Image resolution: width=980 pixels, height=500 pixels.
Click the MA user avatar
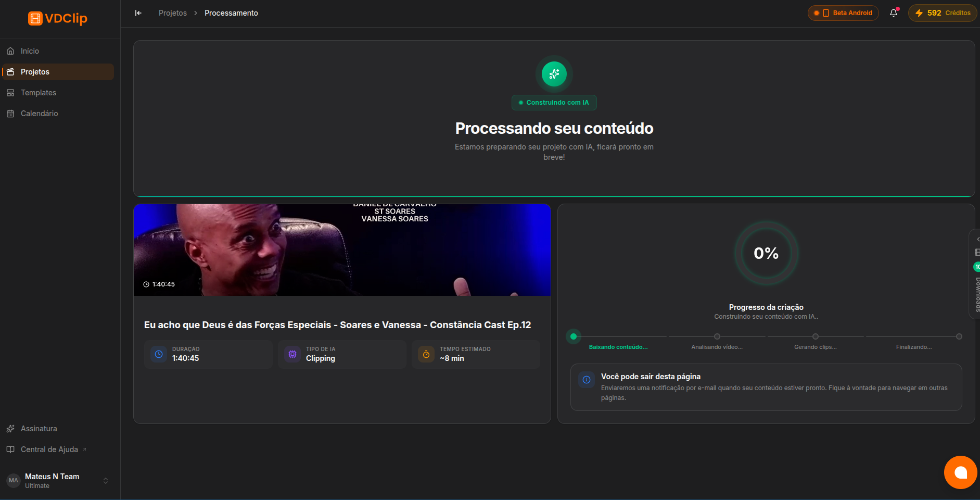click(x=14, y=481)
